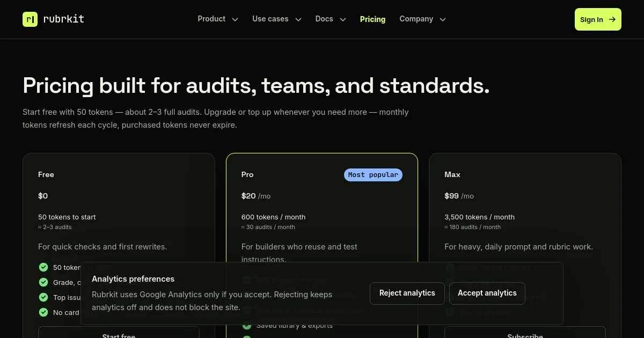Click the 'Pricing built for audits' heading
This screenshot has width=644, height=338.
pyautogui.click(x=256, y=85)
